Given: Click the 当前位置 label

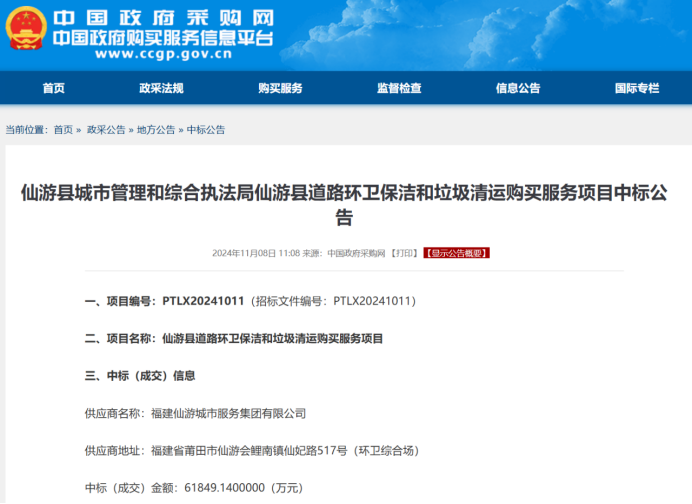Looking at the screenshot, I should pos(25,130).
